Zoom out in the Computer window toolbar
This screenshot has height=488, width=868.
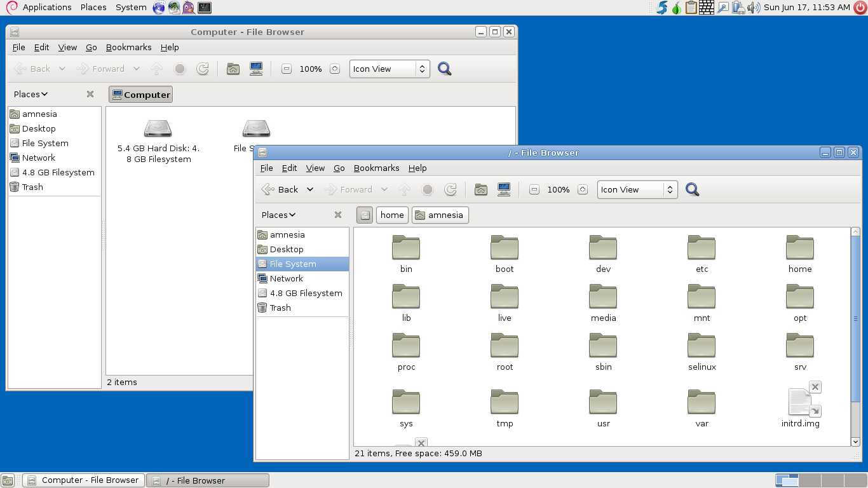tap(287, 69)
